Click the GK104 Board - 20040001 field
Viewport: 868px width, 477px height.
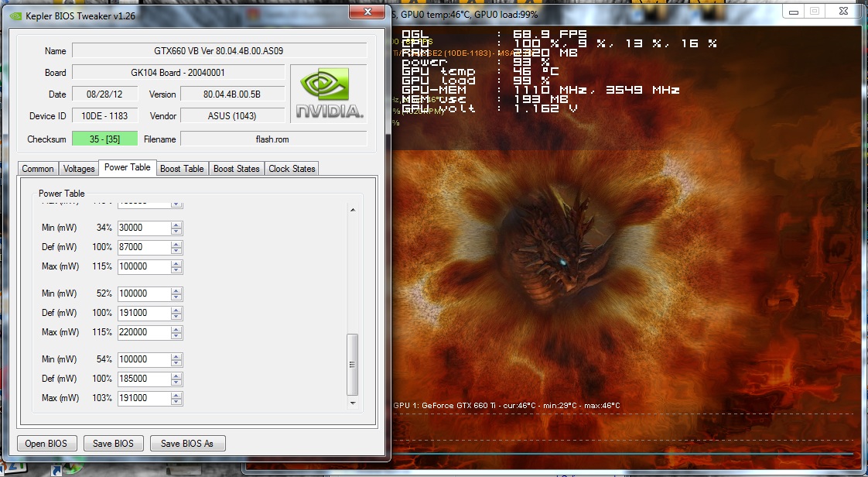(178, 73)
